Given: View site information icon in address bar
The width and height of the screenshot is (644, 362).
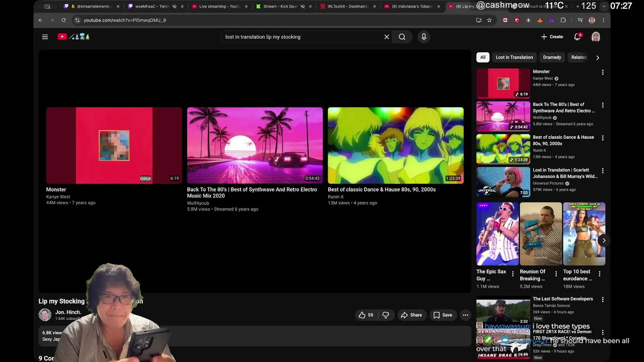Looking at the screenshot, I should pos(77,20).
